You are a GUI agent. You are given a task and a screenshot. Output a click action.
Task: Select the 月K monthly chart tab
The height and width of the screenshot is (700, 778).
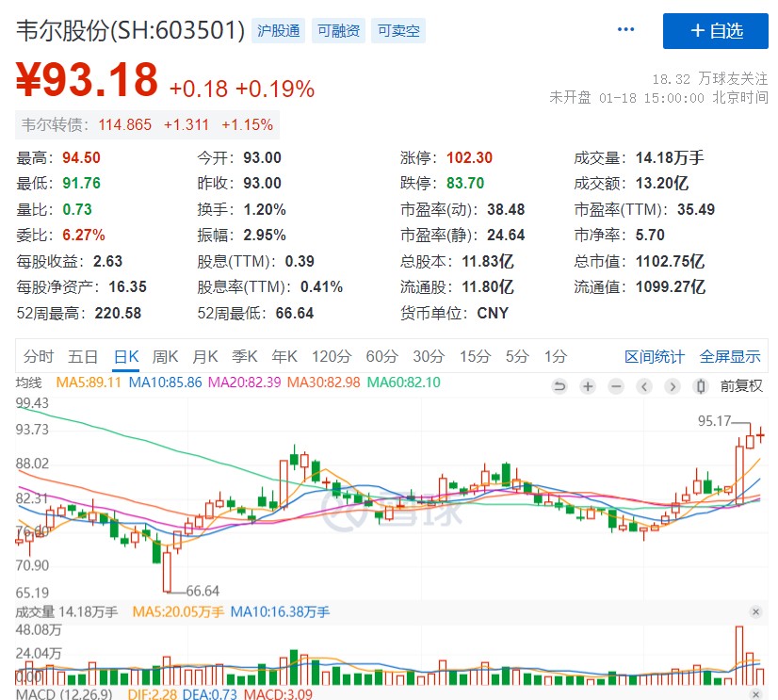coord(205,356)
